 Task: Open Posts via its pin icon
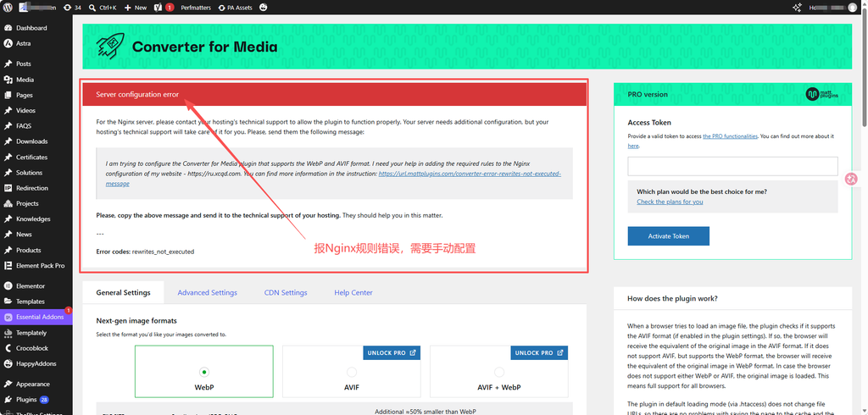[8, 64]
